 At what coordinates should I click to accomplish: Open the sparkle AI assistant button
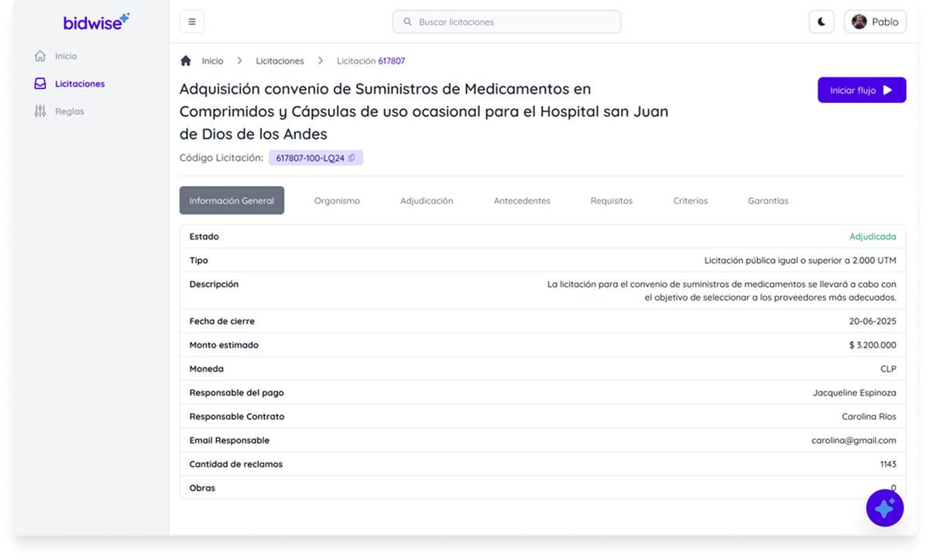[x=884, y=508]
